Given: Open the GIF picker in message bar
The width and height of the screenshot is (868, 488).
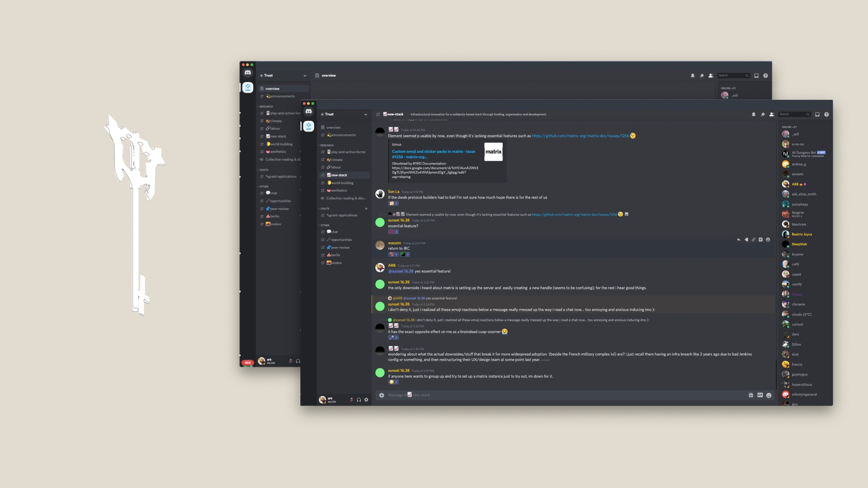Looking at the screenshot, I should 760,396.
